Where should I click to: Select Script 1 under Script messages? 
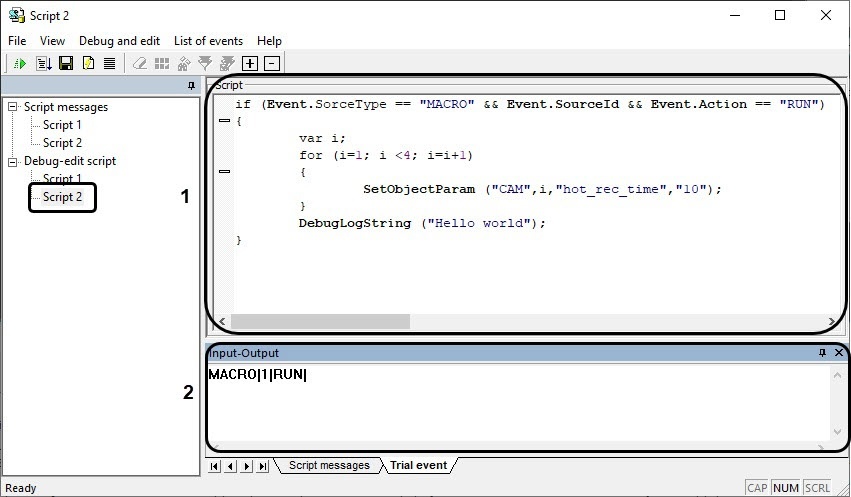(62, 125)
